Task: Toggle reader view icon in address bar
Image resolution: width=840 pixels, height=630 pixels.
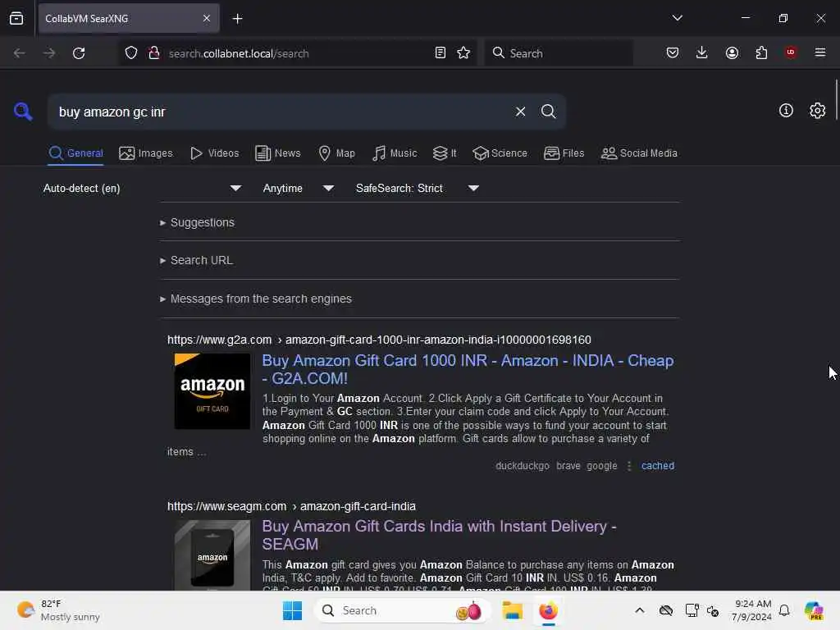Action: pos(441,52)
